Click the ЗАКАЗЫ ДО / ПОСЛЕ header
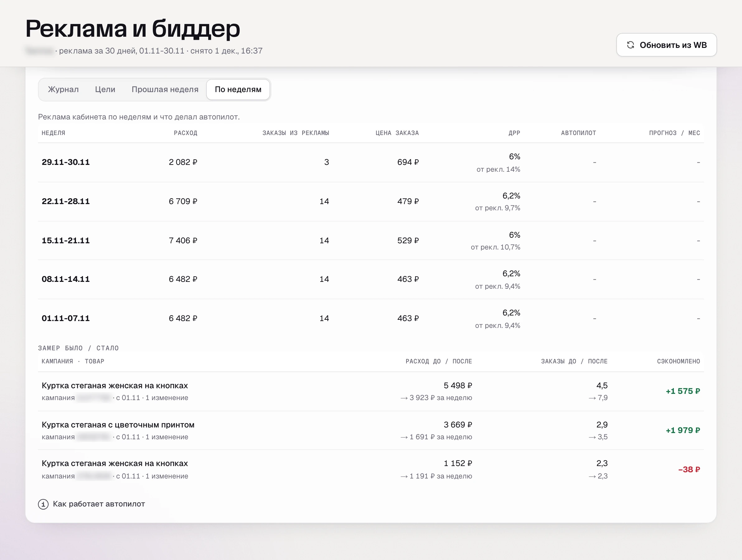Screen dimensions: 742x560 coord(574,362)
